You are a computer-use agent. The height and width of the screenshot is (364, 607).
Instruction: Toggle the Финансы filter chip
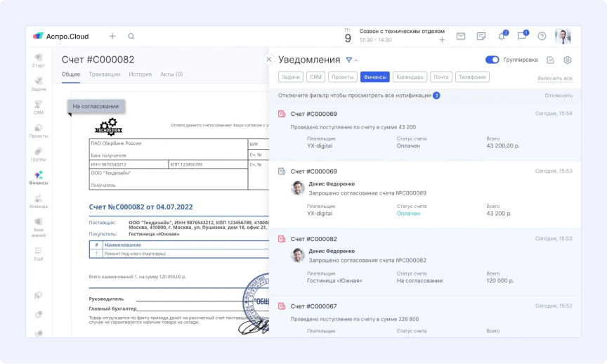374,77
